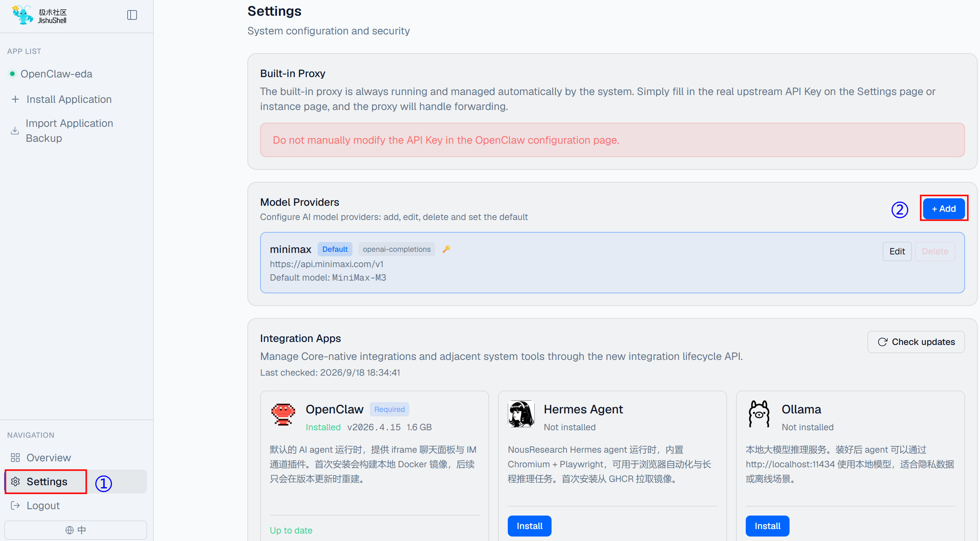The width and height of the screenshot is (980, 541).
Task: Click the Hermes Agent portrait icon
Action: coord(521,413)
